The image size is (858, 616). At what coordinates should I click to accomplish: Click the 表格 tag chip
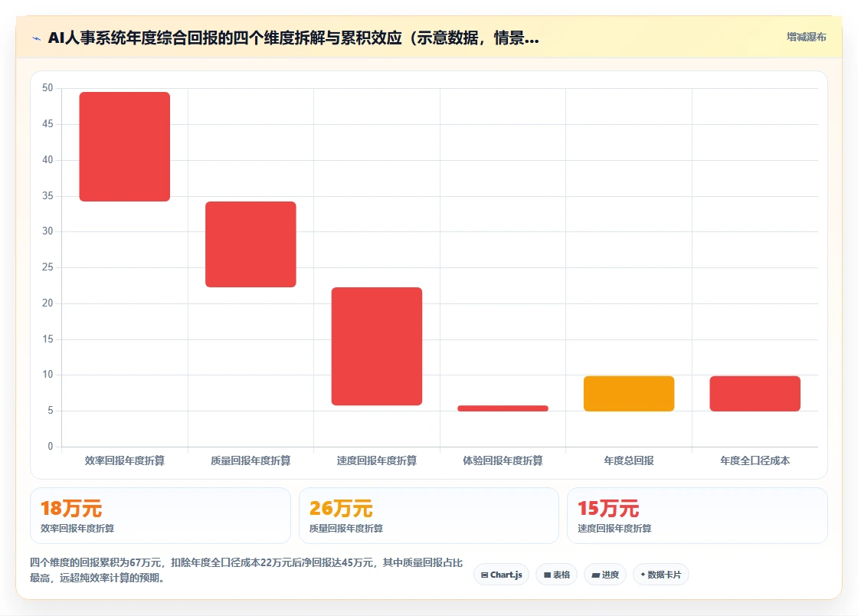[556, 575]
